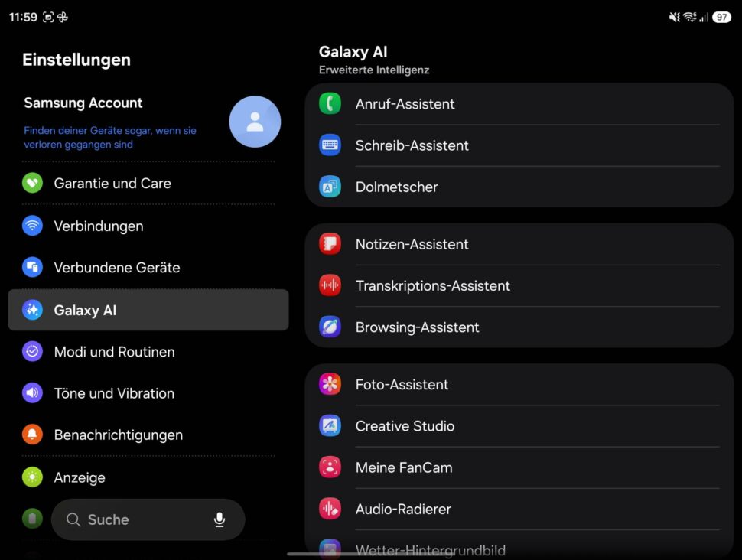Select Verbindungen in the settings list
Screen dimensions: 742x560
coord(148,226)
